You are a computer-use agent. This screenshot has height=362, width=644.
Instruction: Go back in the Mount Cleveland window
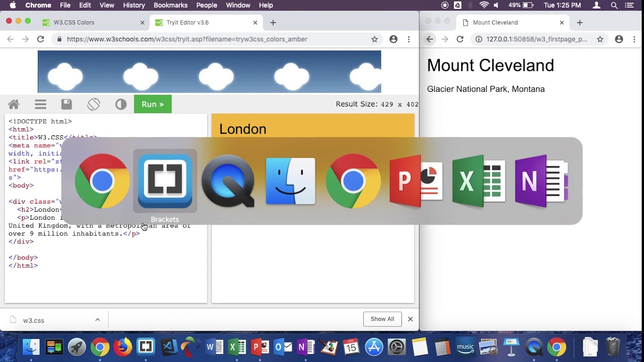tap(430, 39)
